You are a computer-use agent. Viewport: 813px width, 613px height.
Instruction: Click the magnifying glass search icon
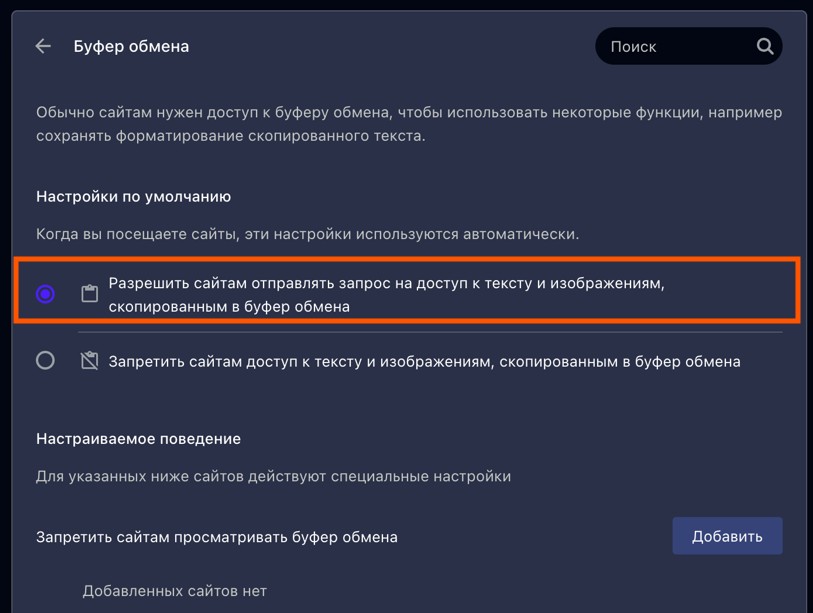[x=765, y=46]
